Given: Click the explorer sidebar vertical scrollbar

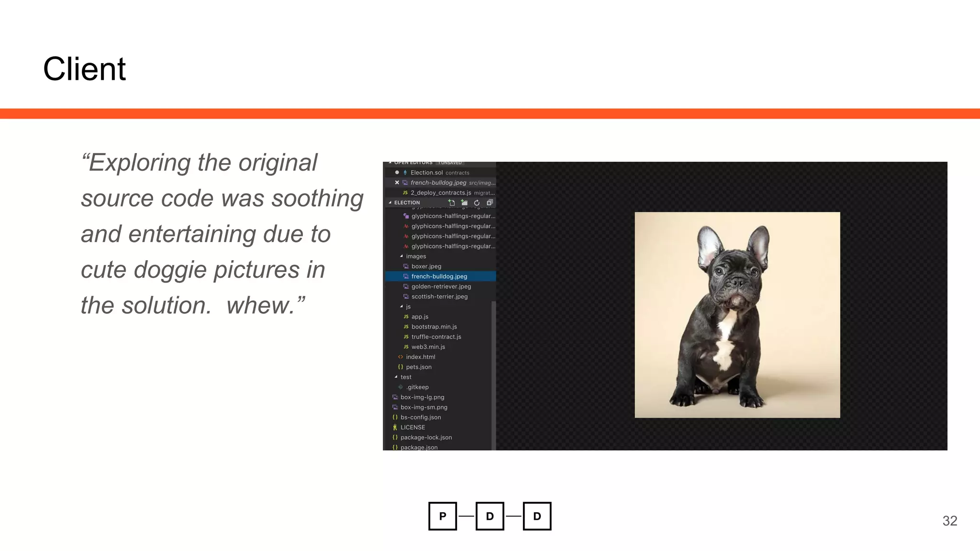Looking at the screenshot, I should [493, 375].
